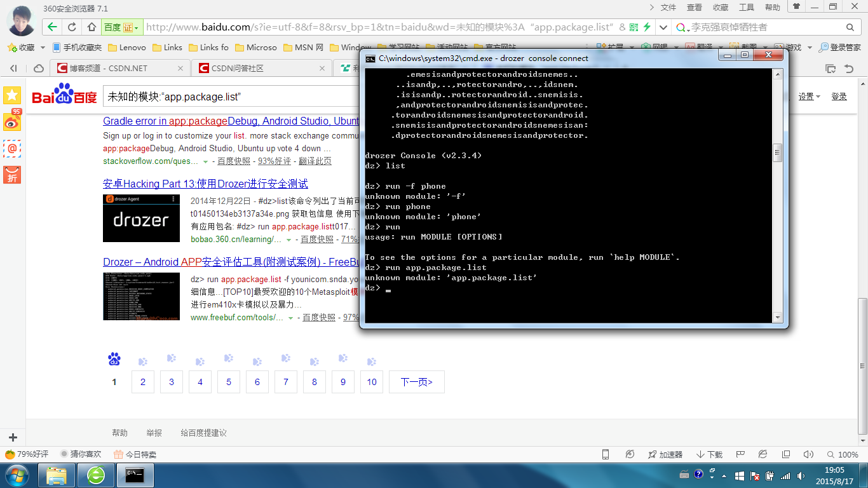Switch to 博客频道 - CSDN.NET tab
Image resolution: width=868 pixels, height=488 pixels.
pos(120,69)
